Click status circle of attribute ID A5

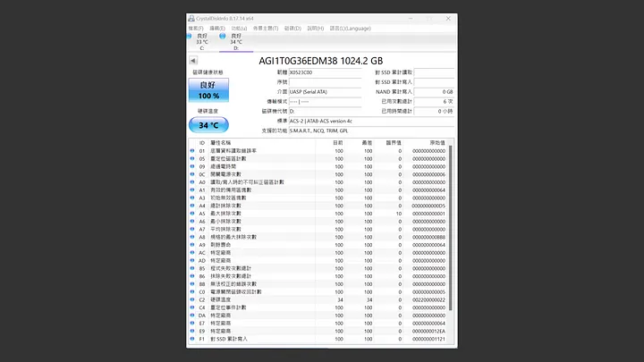tap(192, 213)
